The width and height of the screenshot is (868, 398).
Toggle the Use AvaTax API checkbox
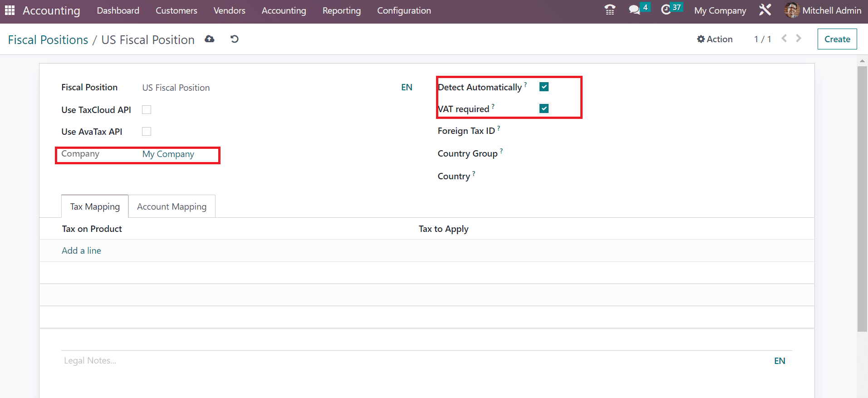coord(147,131)
